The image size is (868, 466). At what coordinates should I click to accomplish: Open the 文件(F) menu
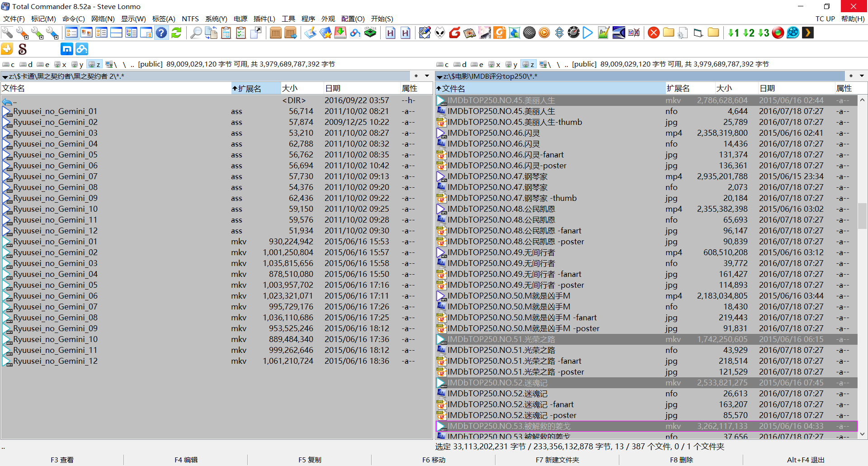tap(14, 19)
